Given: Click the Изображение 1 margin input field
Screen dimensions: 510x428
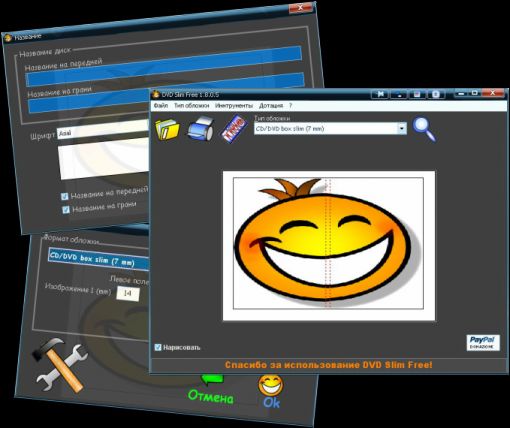Looking at the screenshot, I should coord(128,293).
